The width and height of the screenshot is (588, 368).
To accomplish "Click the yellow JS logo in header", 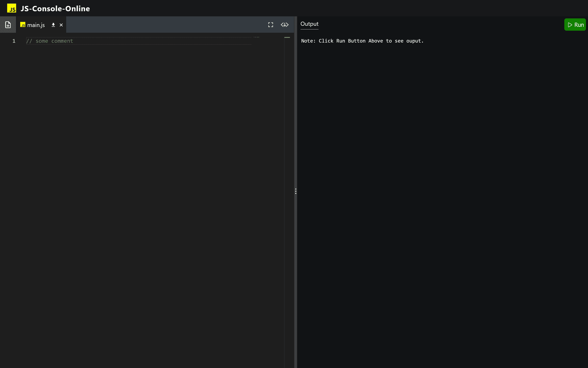I will (11, 8).
